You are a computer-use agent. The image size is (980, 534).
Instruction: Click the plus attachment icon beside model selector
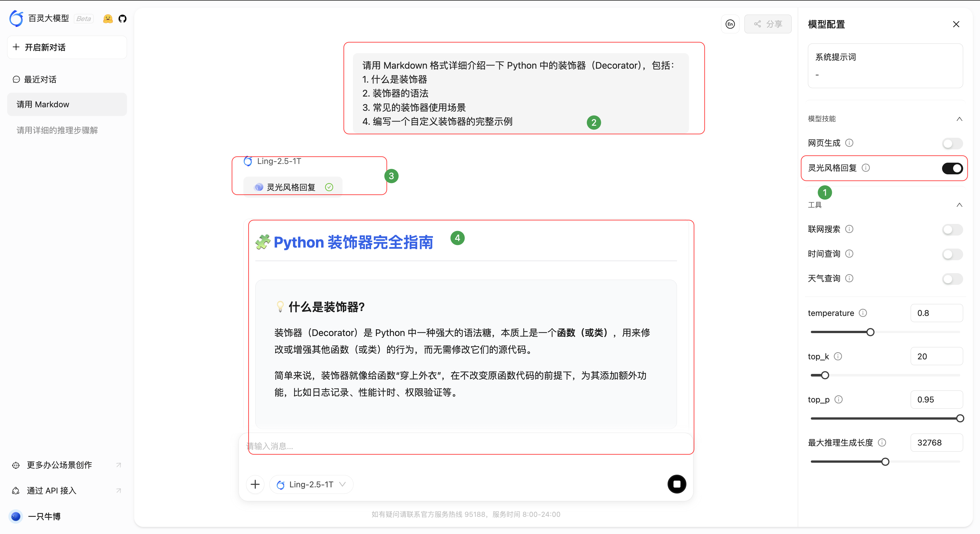[255, 484]
